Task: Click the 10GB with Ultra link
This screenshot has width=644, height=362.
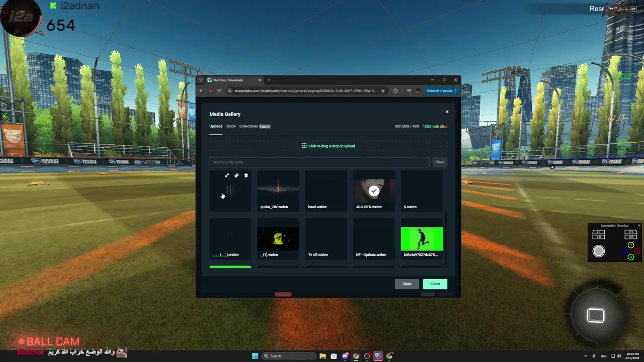Action: pos(435,126)
